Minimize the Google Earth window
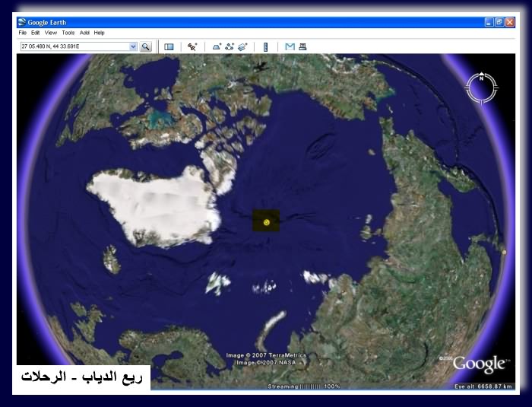The width and height of the screenshot is (532, 407). coord(489,22)
